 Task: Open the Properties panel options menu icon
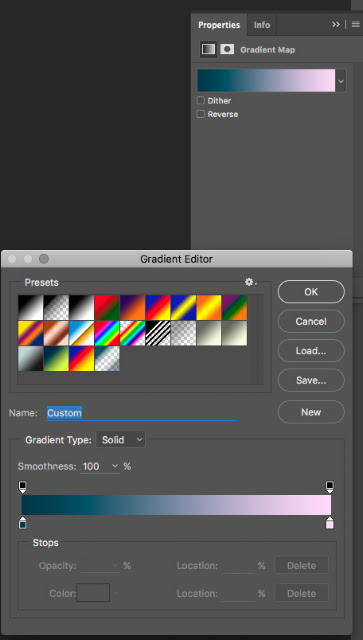[356, 24]
